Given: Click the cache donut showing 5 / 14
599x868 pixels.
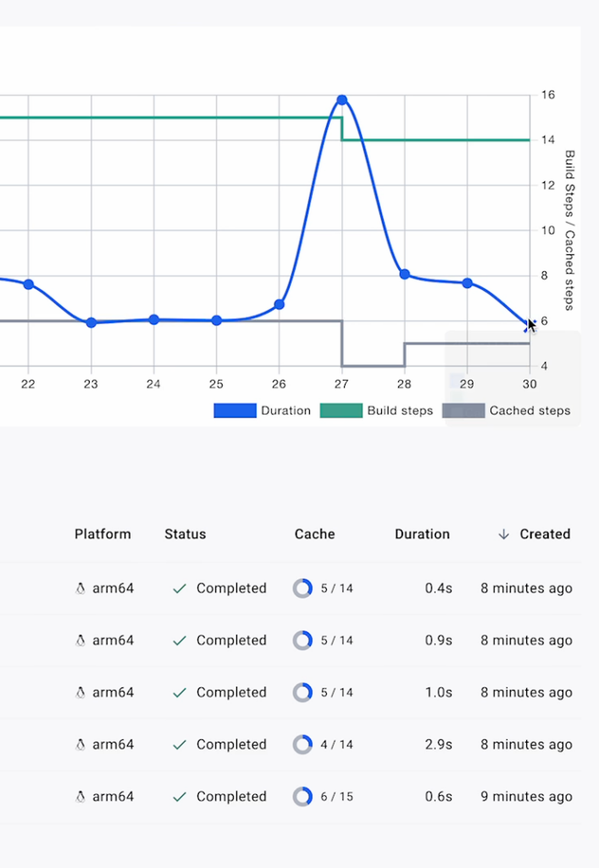Looking at the screenshot, I should pos(302,588).
